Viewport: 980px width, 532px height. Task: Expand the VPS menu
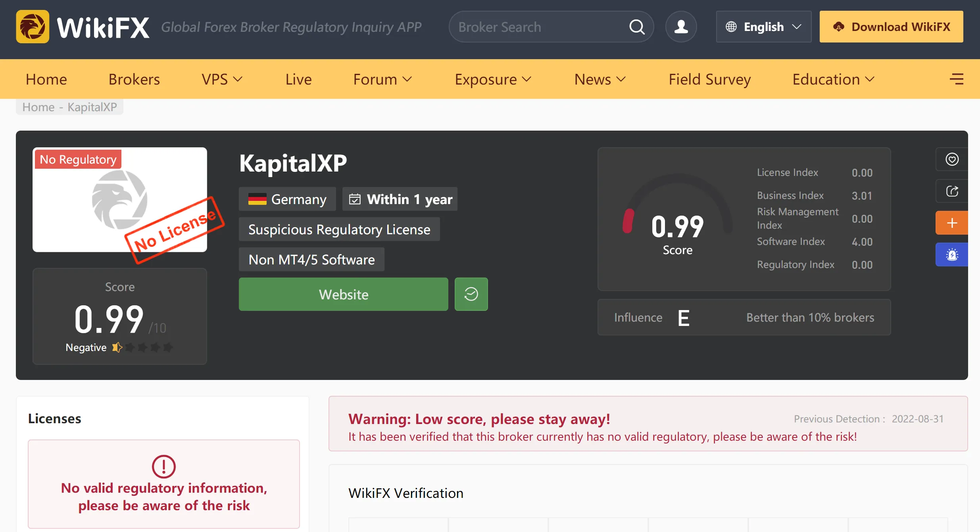222,79
